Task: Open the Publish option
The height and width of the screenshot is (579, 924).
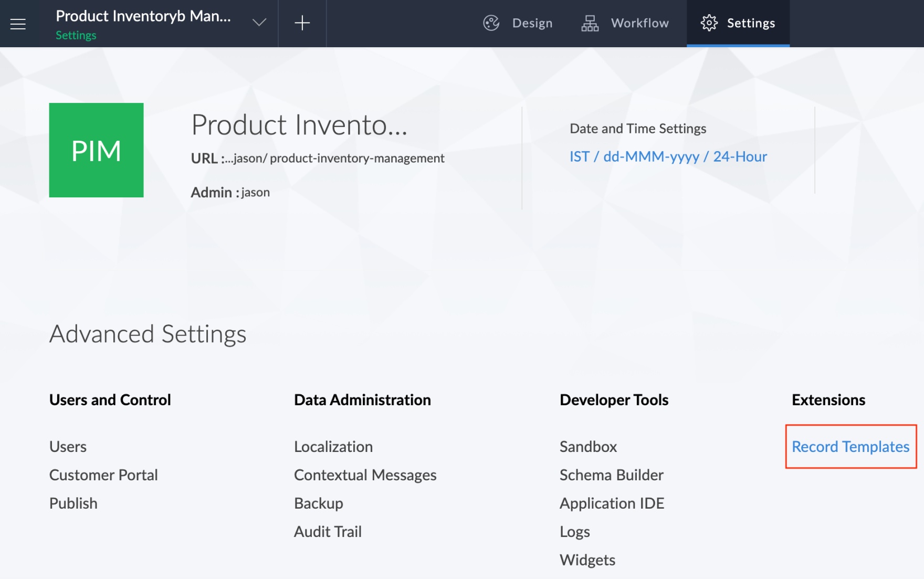Action: 73,503
